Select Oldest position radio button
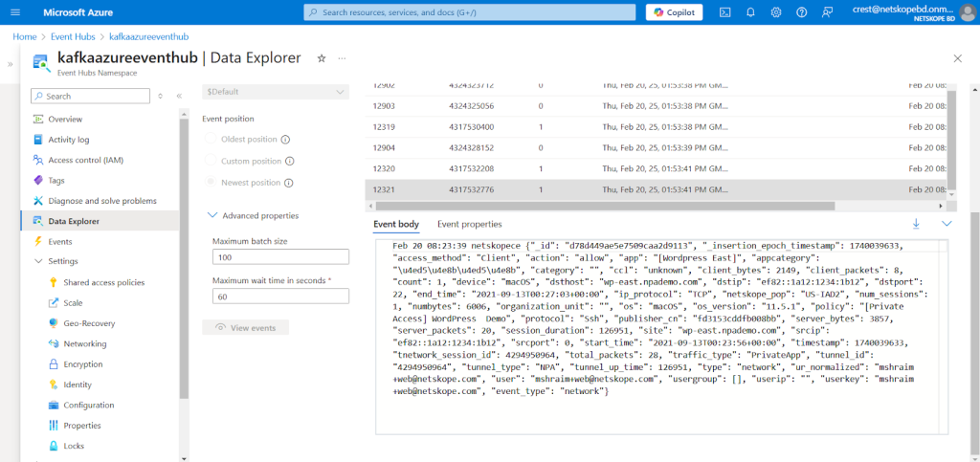This screenshot has width=980, height=462. (x=211, y=140)
